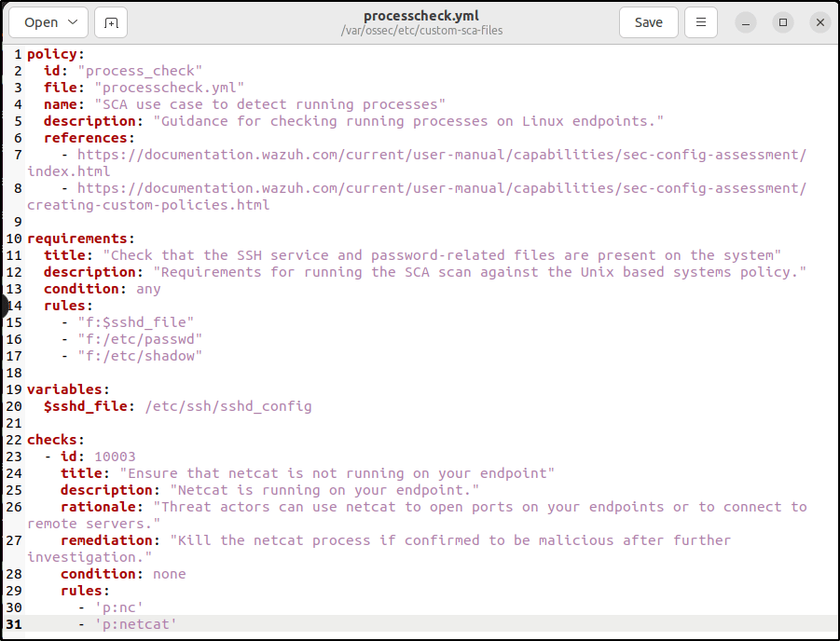
Task: Click line number 23 in the gutter
Action: tap(13, 457)
